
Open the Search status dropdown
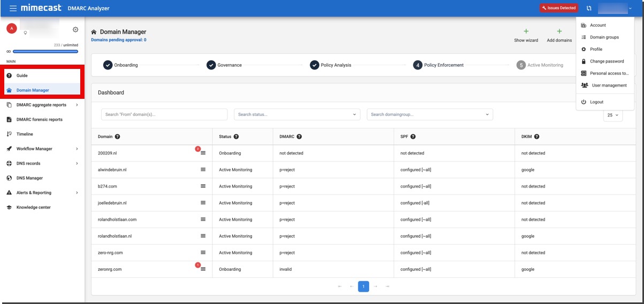click(297, 114)
